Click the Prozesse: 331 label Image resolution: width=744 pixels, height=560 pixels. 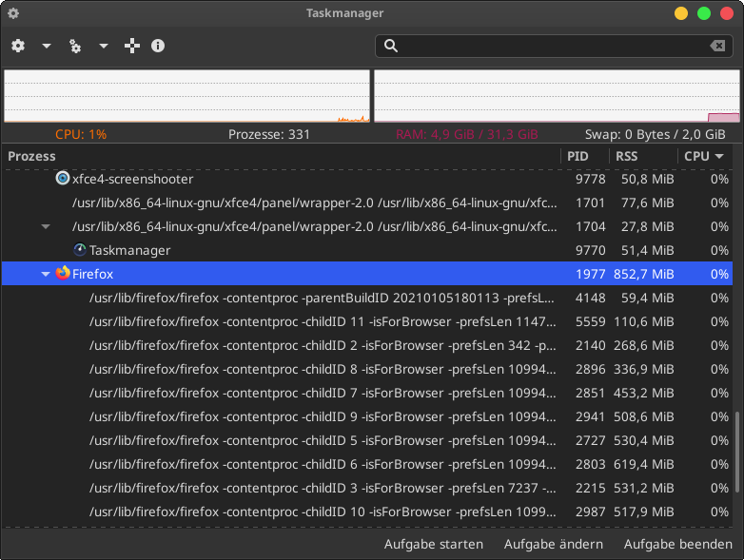coord(269,134)
